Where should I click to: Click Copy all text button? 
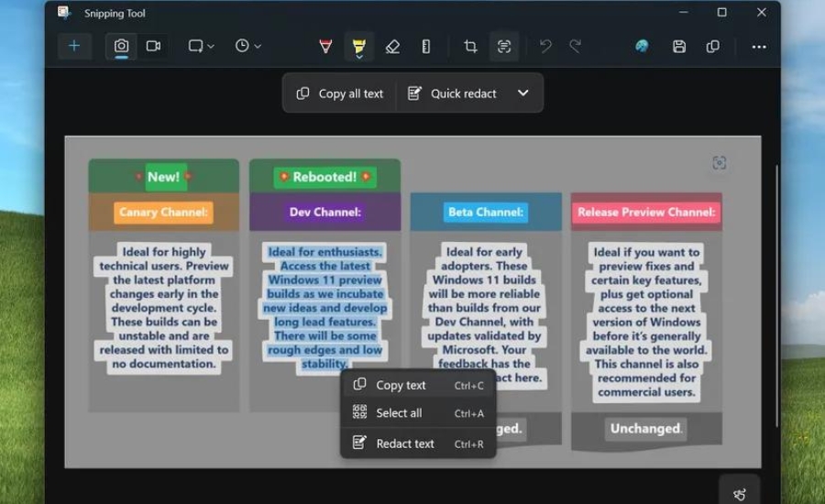pyautogui.click(x=340, y=93)
